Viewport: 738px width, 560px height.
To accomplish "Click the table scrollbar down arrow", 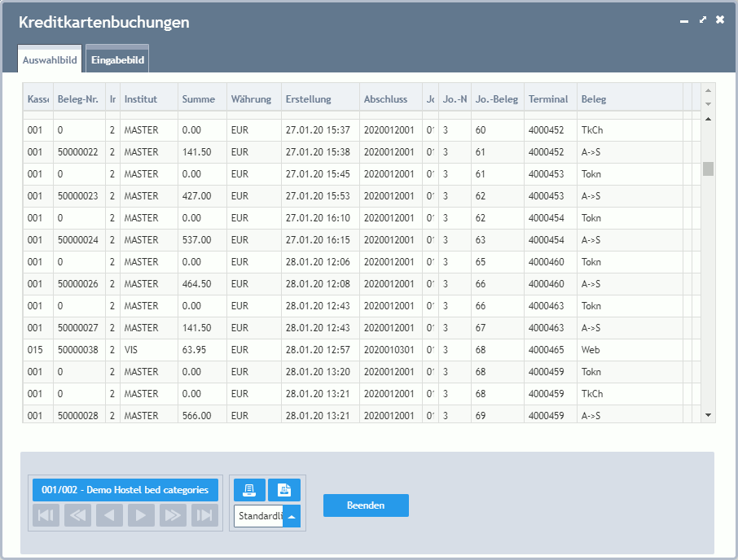I will [x=708, y=415].
